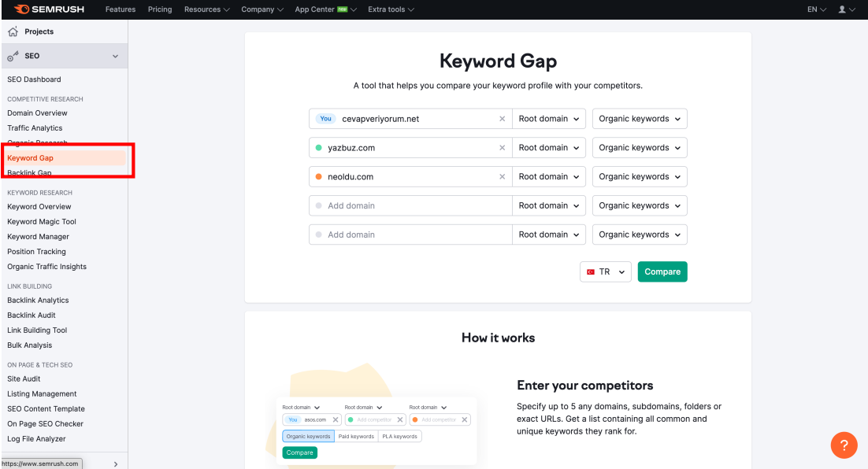Clear the cevapveriyorum.net domain with X

point(502,119)
